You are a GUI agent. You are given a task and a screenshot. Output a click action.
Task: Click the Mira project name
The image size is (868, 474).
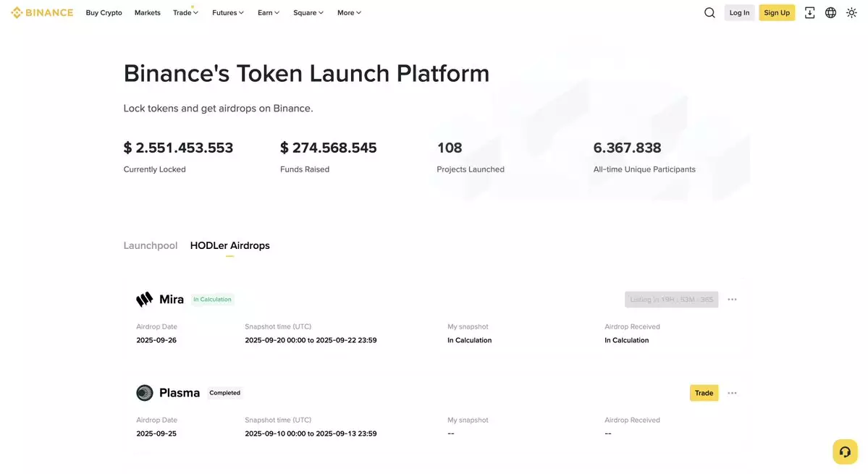(x=172, y=299)
